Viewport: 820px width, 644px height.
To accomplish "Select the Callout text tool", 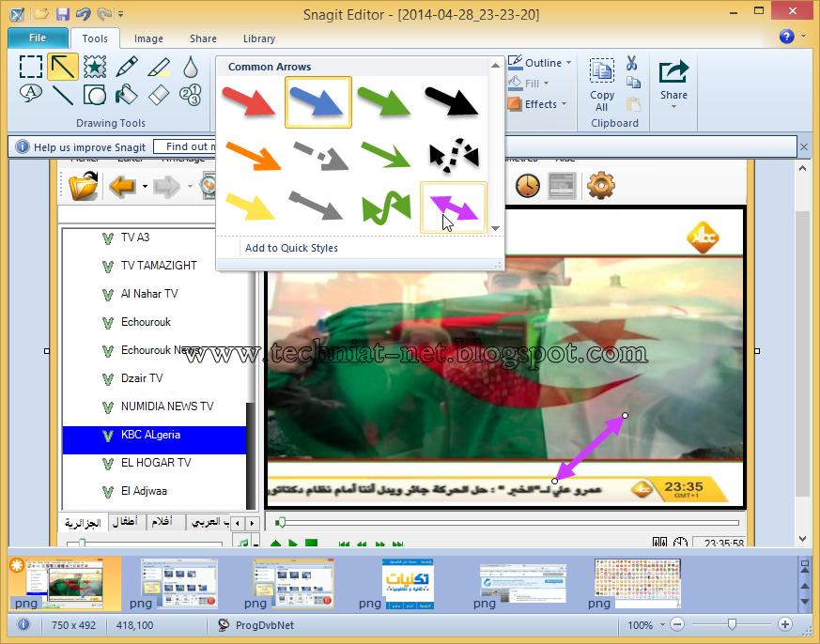I will 31,95.
